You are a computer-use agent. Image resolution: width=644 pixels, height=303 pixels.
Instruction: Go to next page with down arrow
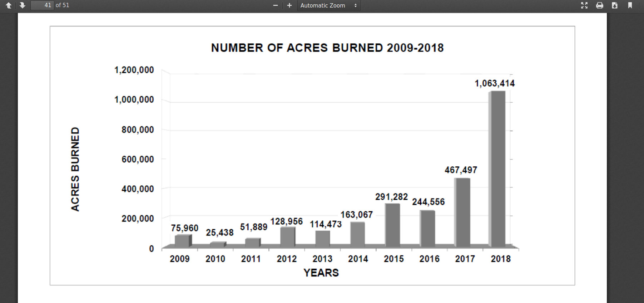pyautogui.click(x=22, y=5)
